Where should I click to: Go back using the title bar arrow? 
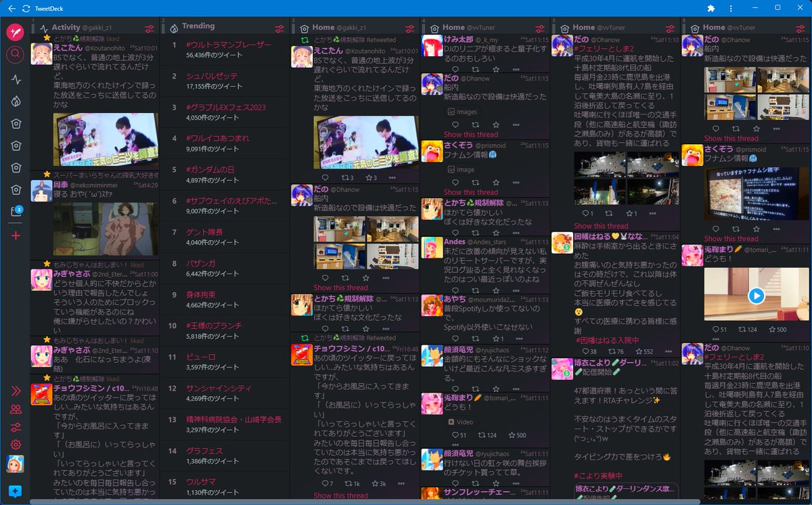coord(10,8)
